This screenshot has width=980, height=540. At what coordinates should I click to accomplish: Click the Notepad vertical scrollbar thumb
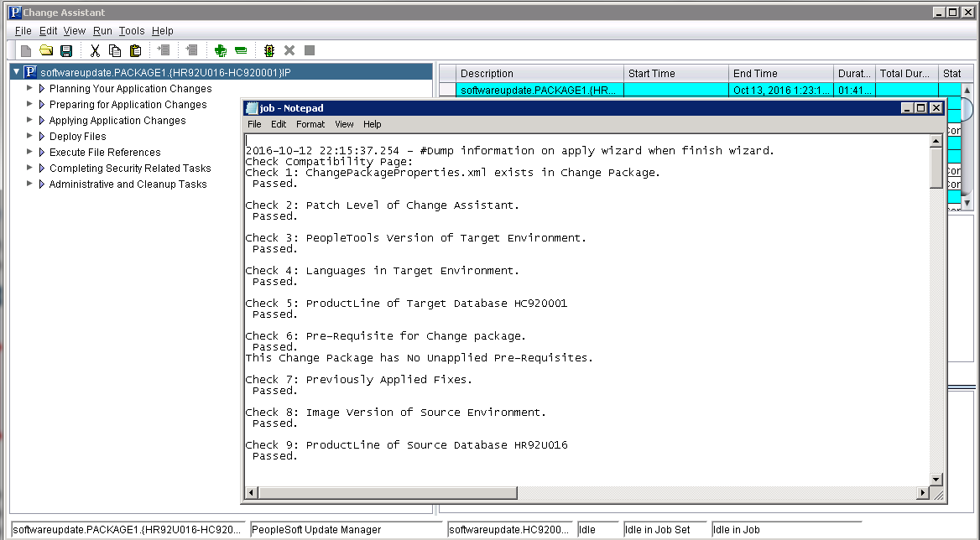pyautogui.click(x=936, y=168)
